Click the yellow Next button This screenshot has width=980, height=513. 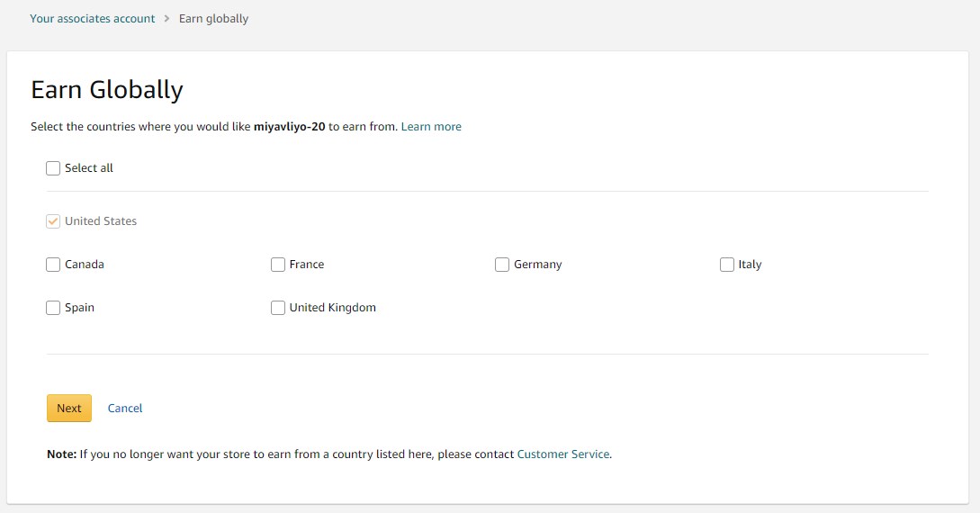tap(69, 408)
